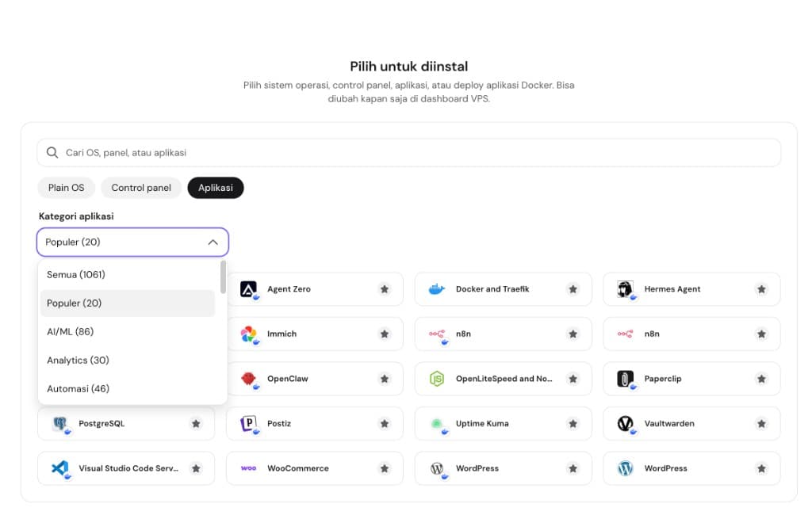Open the Kategori aplikasi Populer (20) combo box
The height and width of the screenshot is (519, 812).
[132, 242]
